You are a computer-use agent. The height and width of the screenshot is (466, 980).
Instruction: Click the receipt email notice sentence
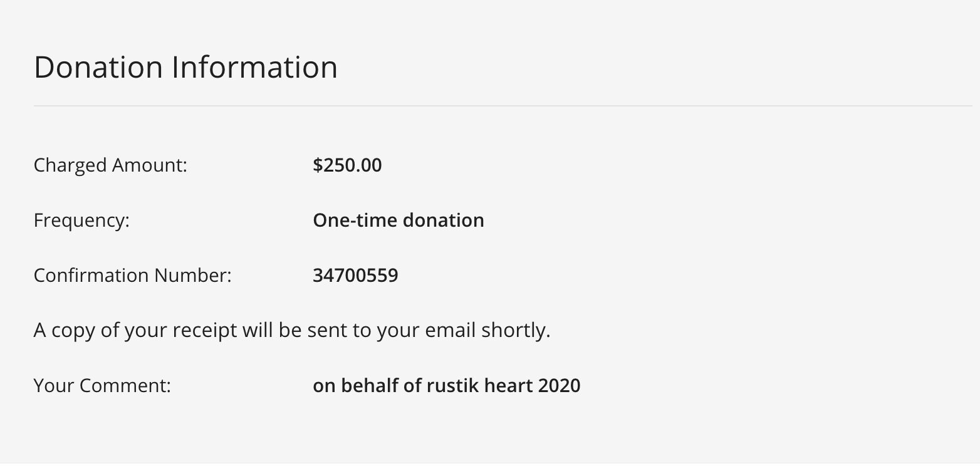[x=292, y=331]
